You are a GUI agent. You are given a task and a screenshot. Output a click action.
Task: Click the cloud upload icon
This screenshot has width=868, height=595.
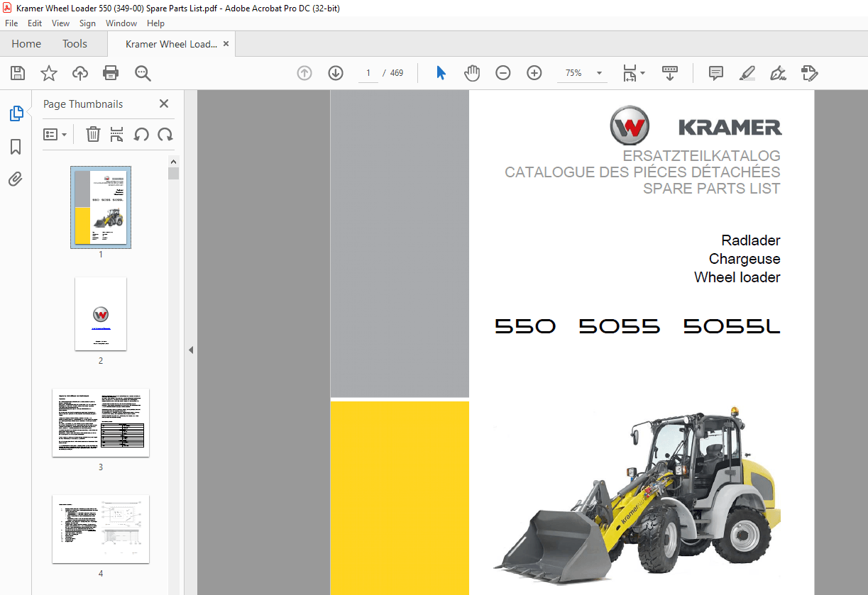pyautogui.click(x=80, y=73)
